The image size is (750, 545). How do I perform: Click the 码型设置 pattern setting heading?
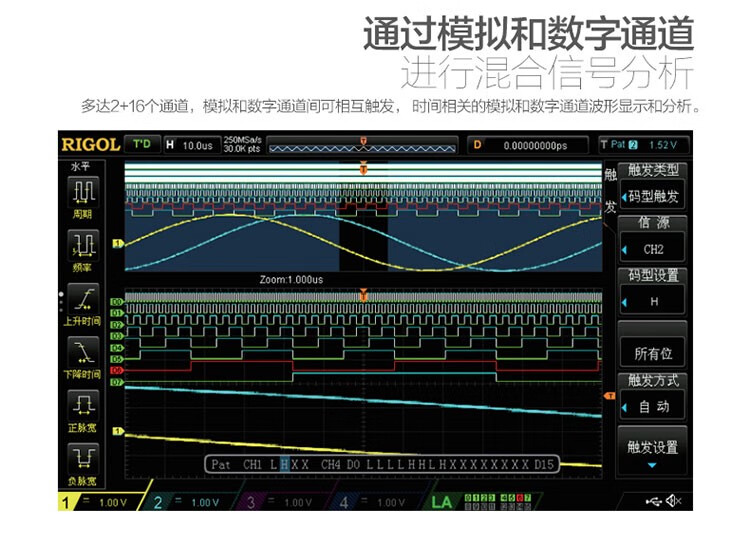click(x=653, y=275)
